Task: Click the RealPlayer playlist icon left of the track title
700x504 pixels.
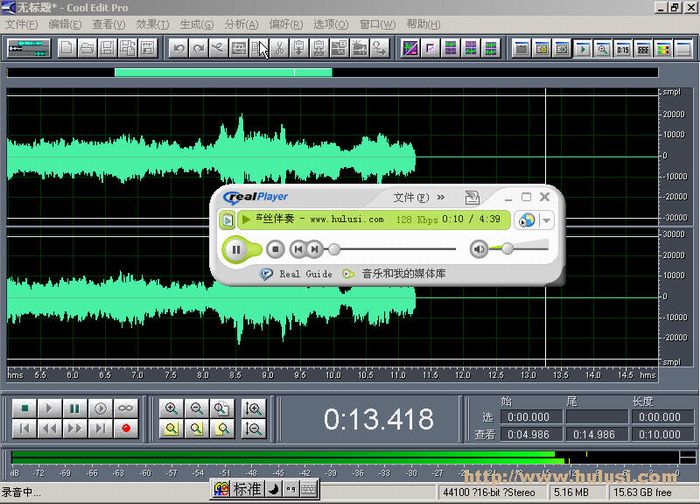Action: 228,220
